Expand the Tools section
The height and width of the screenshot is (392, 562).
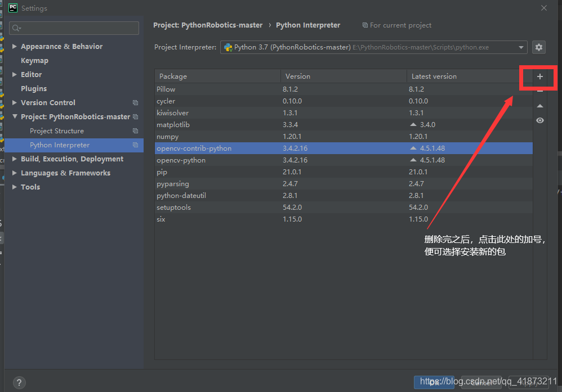tap(14, 187)
